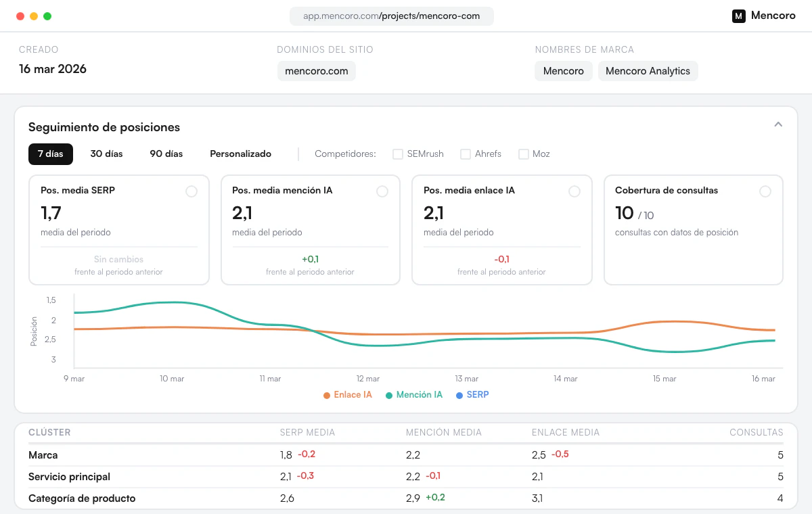Image resolution: width=812 pixels, height=514 pixels.
Task: Click the Competidores label
Action: click(345, 154)
